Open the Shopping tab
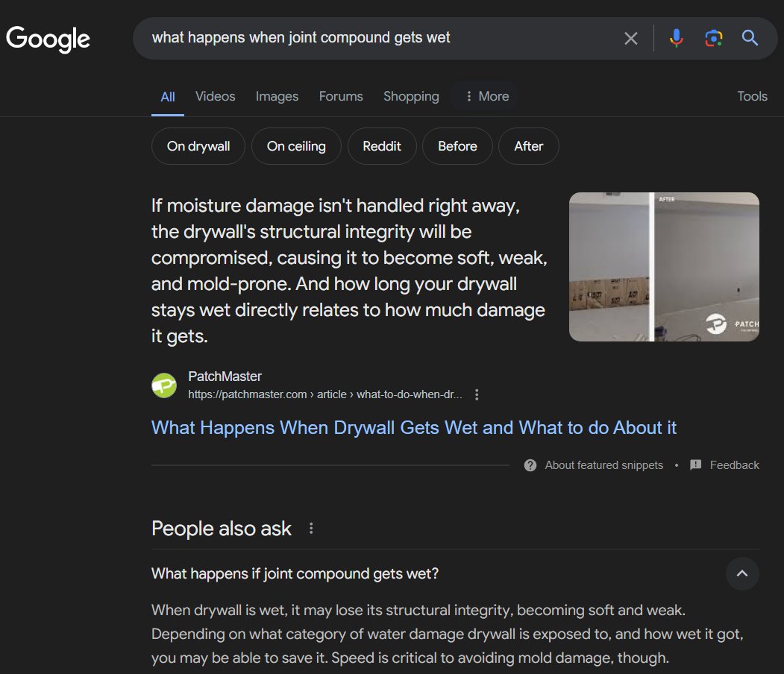 [x=411, y=96]
